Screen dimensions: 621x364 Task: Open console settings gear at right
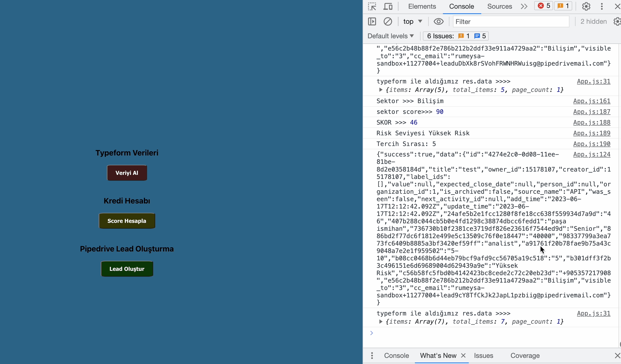click(x=617, y=22)
